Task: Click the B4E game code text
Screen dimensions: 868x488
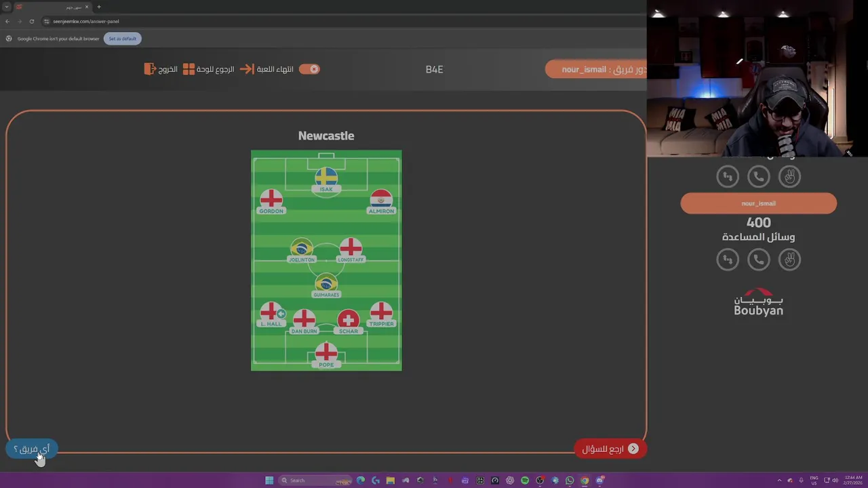Action: 434,69
